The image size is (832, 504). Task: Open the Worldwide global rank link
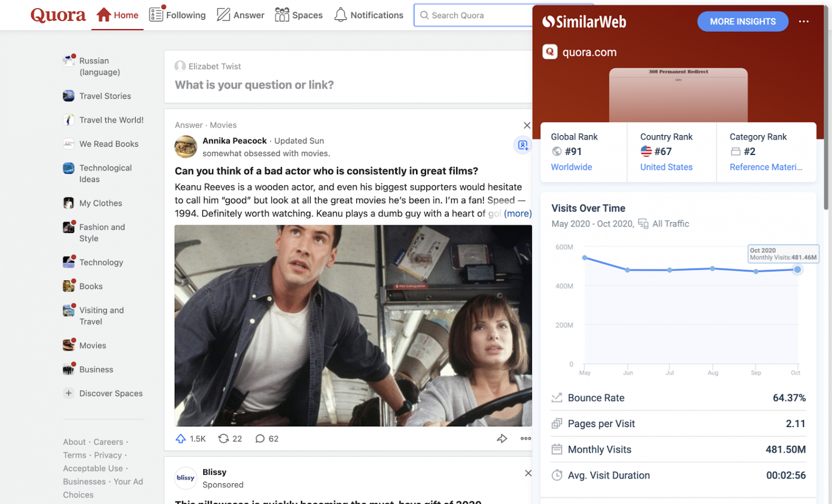coord(572,167)
